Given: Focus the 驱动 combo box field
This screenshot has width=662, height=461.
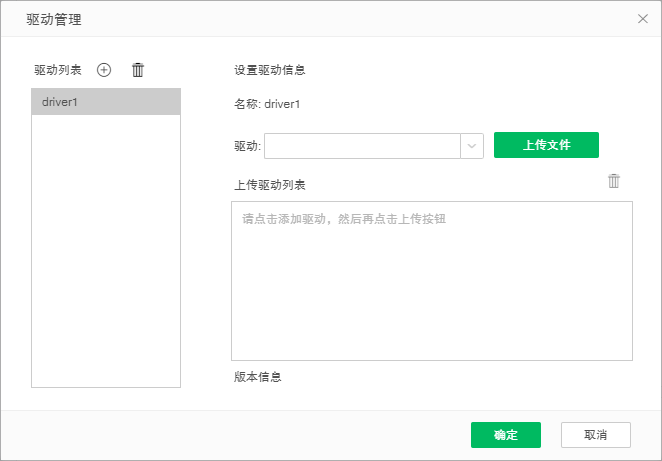Looking at the screenshot, I should point(362,146).
